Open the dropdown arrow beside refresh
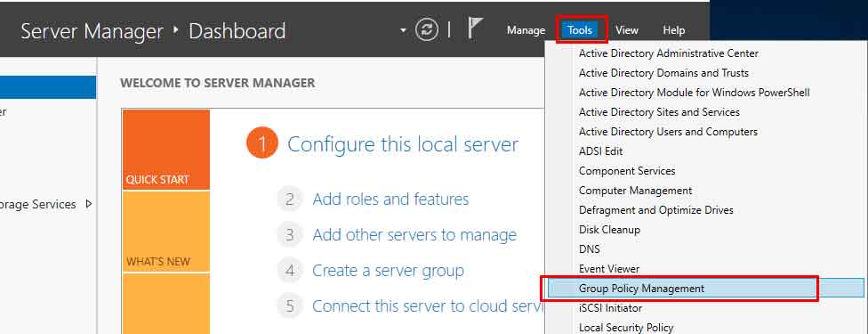 [x=403, y=30]
